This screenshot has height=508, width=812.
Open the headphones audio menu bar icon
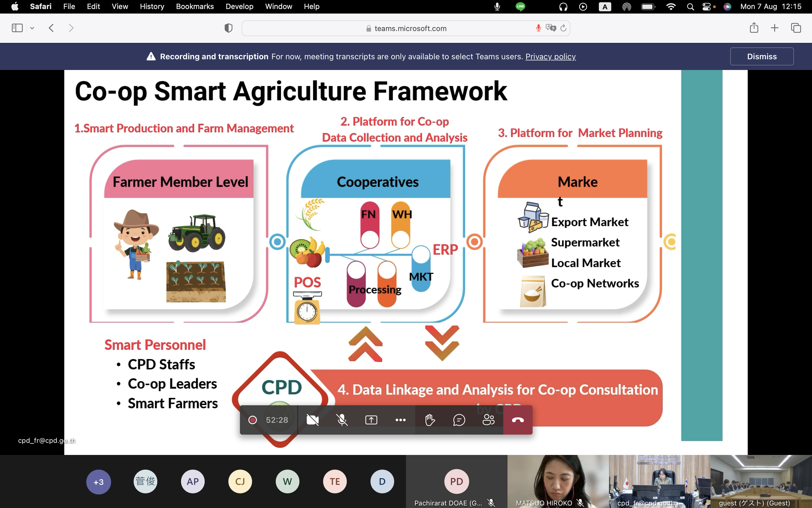[x=563, y=6]
